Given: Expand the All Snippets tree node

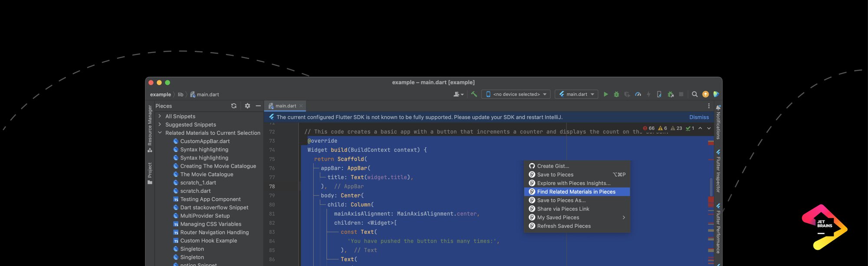Looking at the screenshot, I should click(x=160, y=116).
